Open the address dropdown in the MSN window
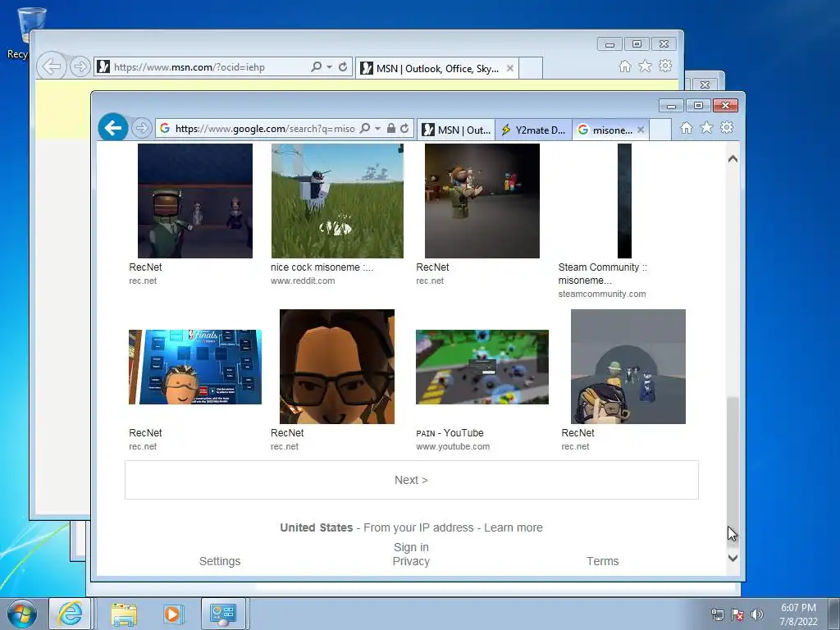 click(330, 67)
